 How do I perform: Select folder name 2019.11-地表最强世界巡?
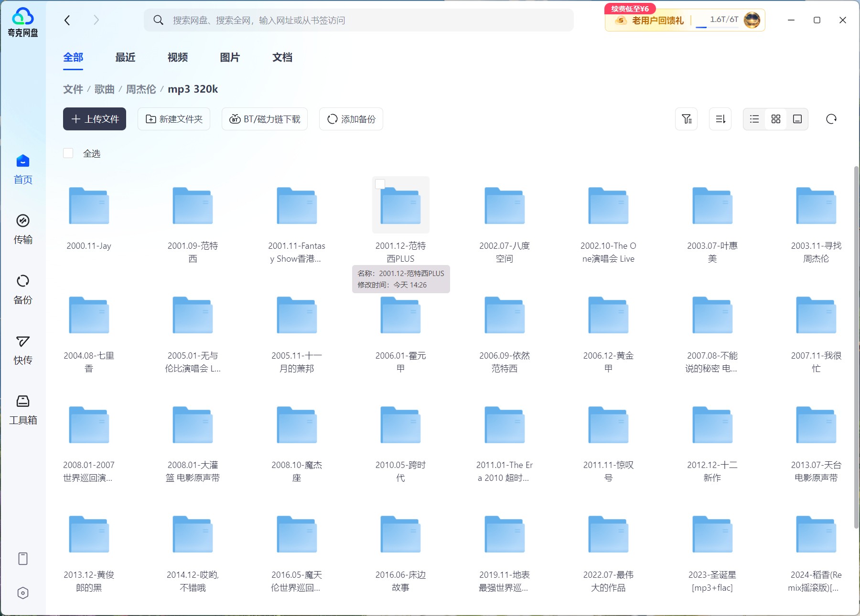click(x=505, y=581)
